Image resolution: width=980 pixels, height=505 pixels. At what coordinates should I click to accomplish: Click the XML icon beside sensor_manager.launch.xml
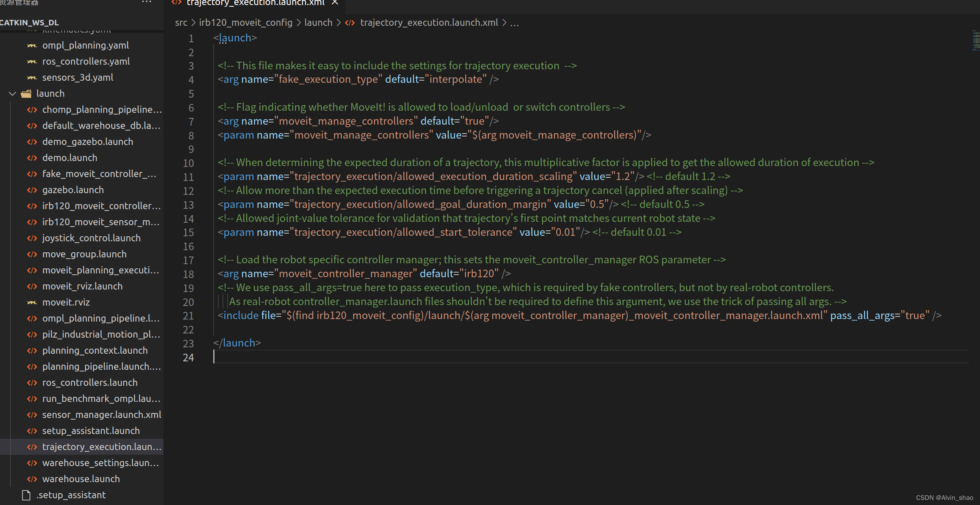tap(32, 415)
